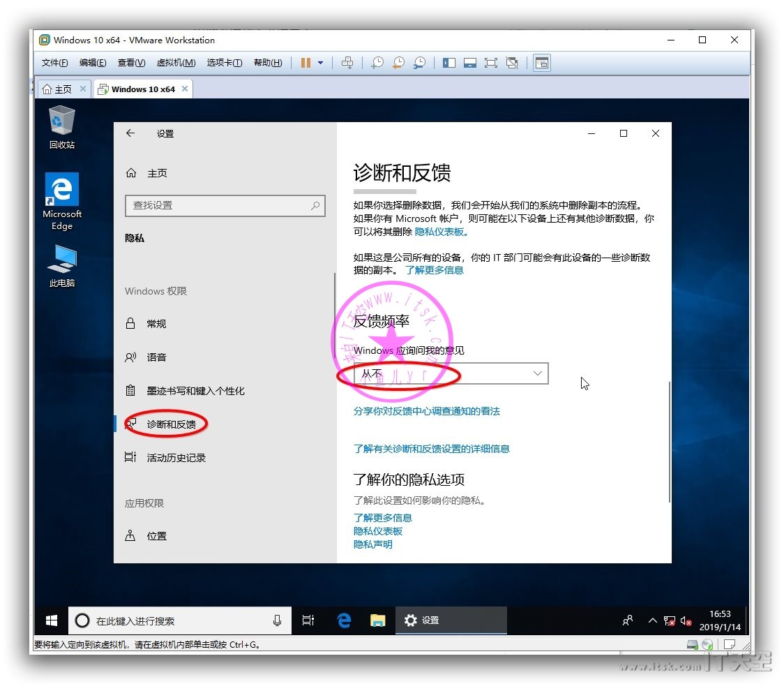Open 了解有关诊断和反馈设置的详细信息 link
Screen dimensions: 784x684
pos(432,449)
